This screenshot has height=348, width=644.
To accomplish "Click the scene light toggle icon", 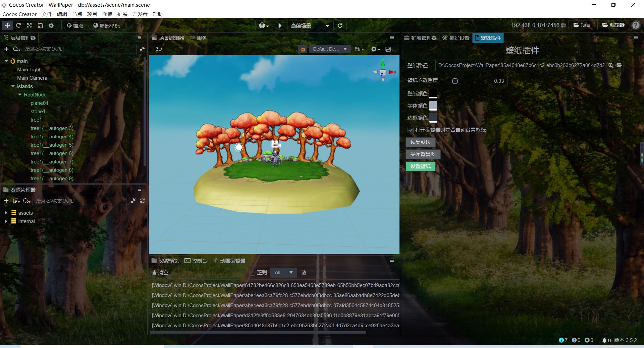I will coord(303,49).
